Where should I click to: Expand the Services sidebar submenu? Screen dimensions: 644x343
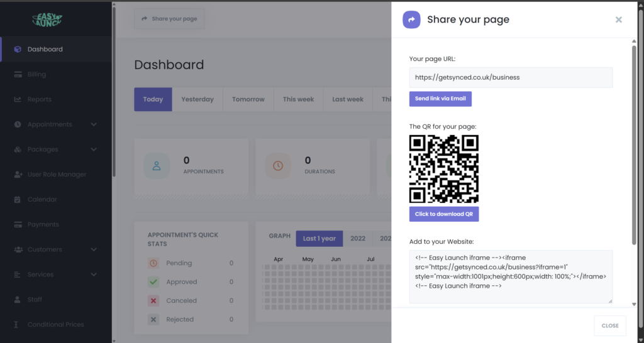[x=94, y=275]
